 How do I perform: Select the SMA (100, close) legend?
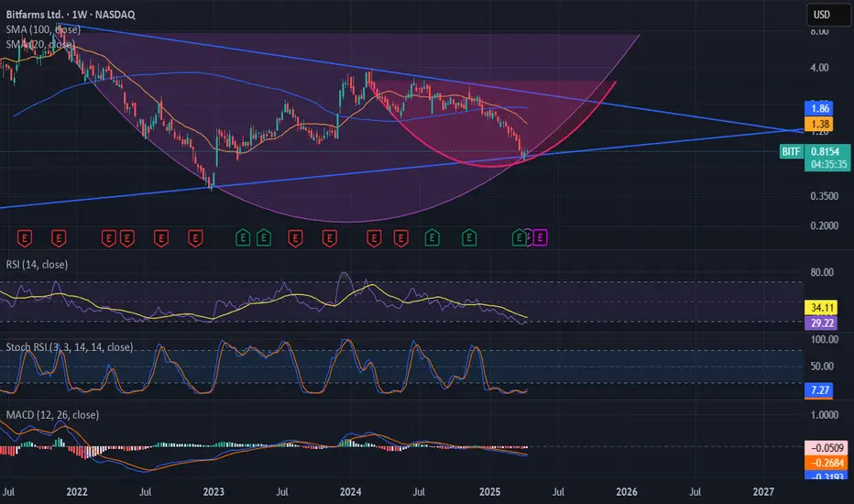pos(43,29)
